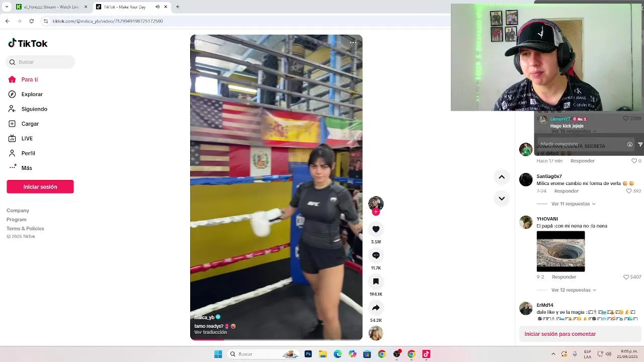Open the Program footer link

[x=17, y=220]
